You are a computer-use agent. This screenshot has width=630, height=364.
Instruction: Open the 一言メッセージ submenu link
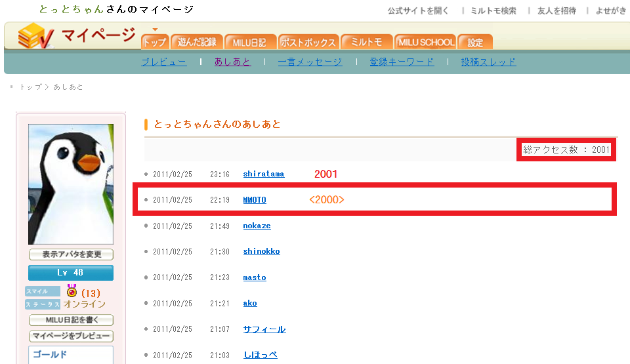(x=310, y=62)
